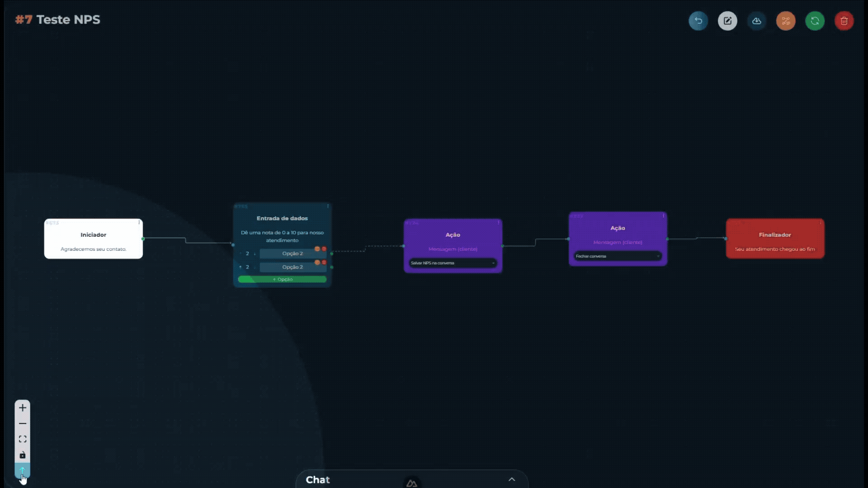Delete first Opção 2 with red icon

[x=324, y=249]
